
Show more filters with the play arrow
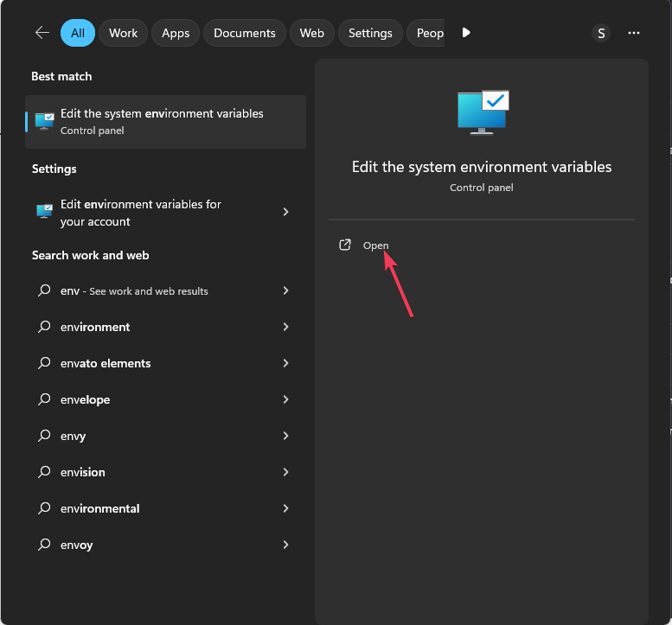466,33
